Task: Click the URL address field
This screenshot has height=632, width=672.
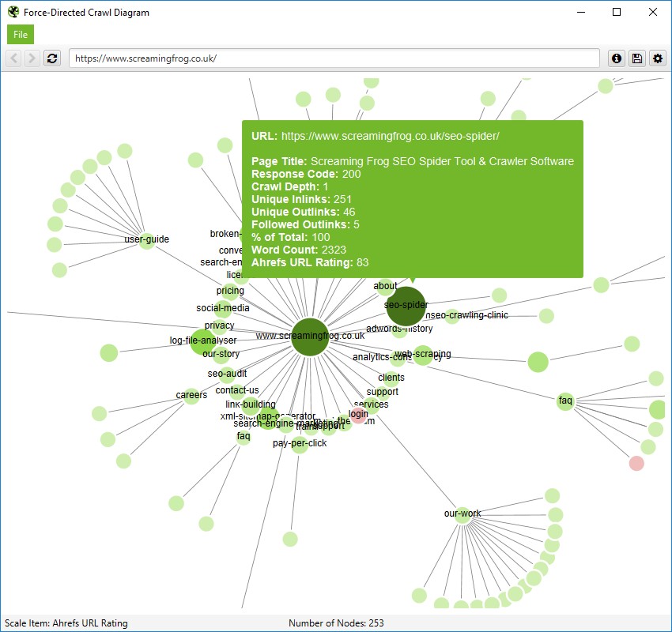Action: point(334,58)
